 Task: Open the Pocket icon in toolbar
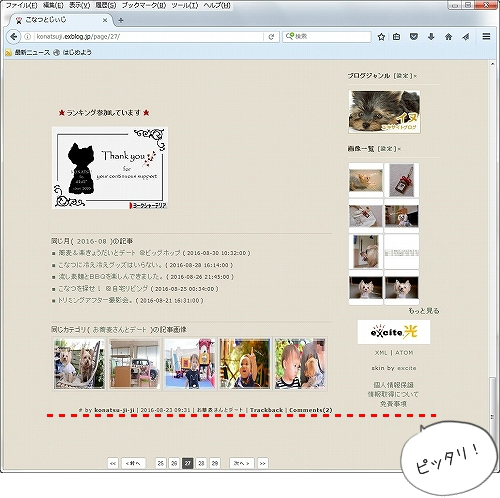click(x=414, y=37)
